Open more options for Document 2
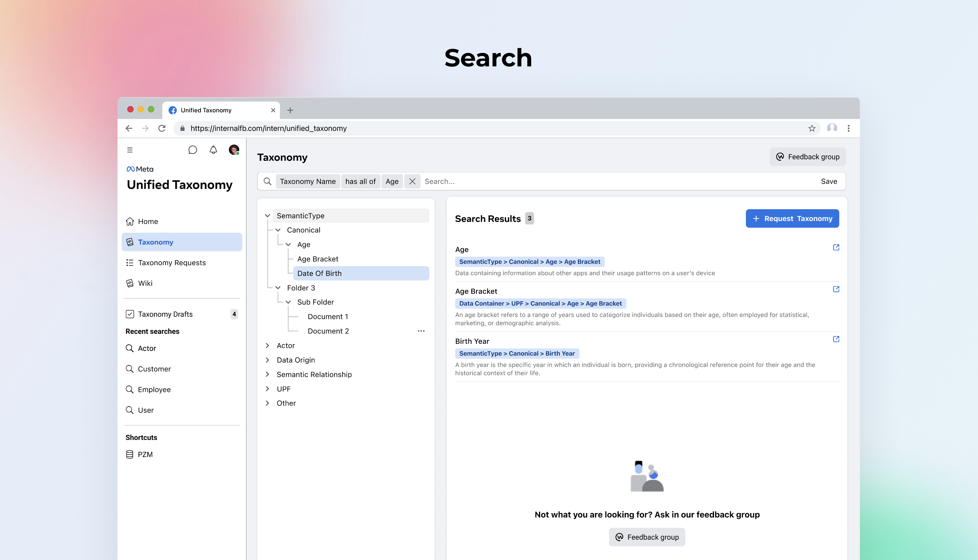Viewport: 978px width, 560px height. tap(421, 331)
